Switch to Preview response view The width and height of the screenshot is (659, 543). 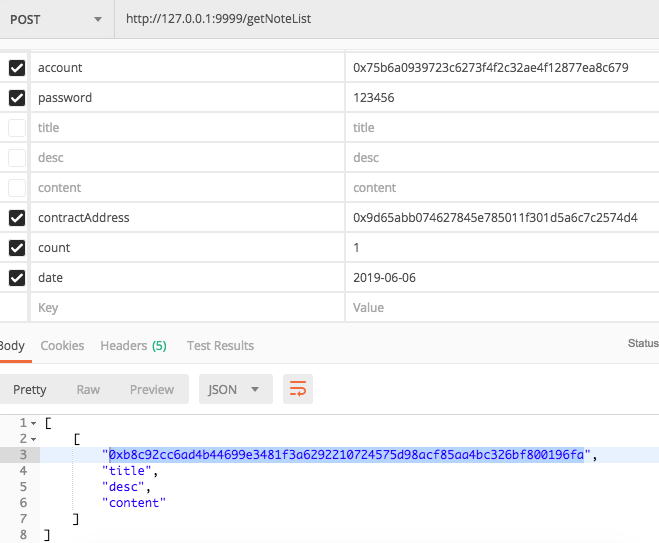(152, 389)
